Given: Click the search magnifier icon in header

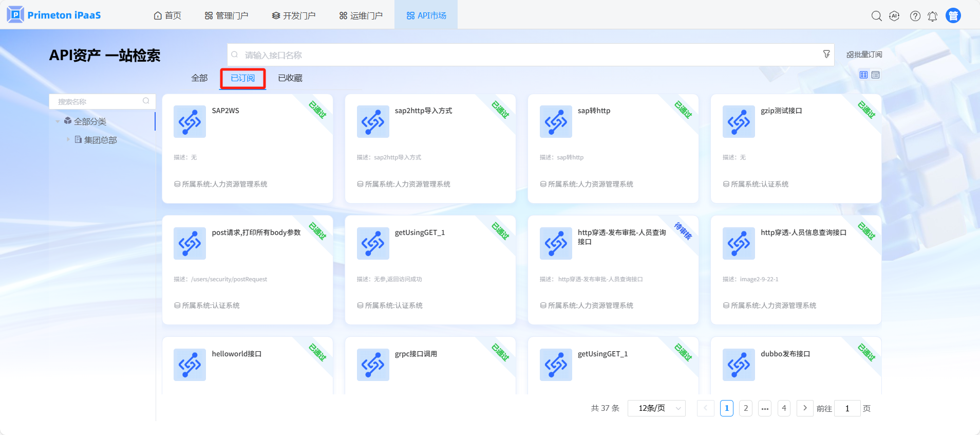Looking at the screenshot, I should [x=876, y=16].
